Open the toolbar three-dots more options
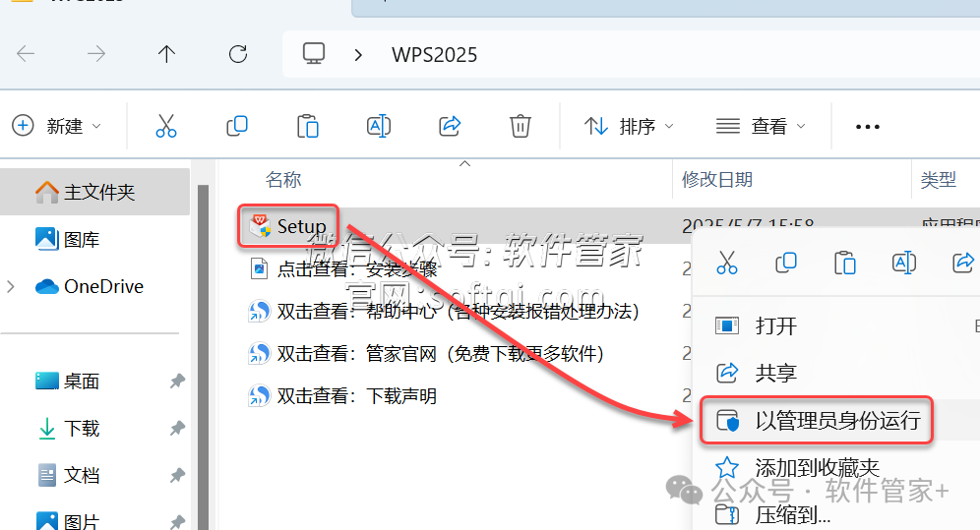Viewport: 980px width, 530px height. (868, 127)
